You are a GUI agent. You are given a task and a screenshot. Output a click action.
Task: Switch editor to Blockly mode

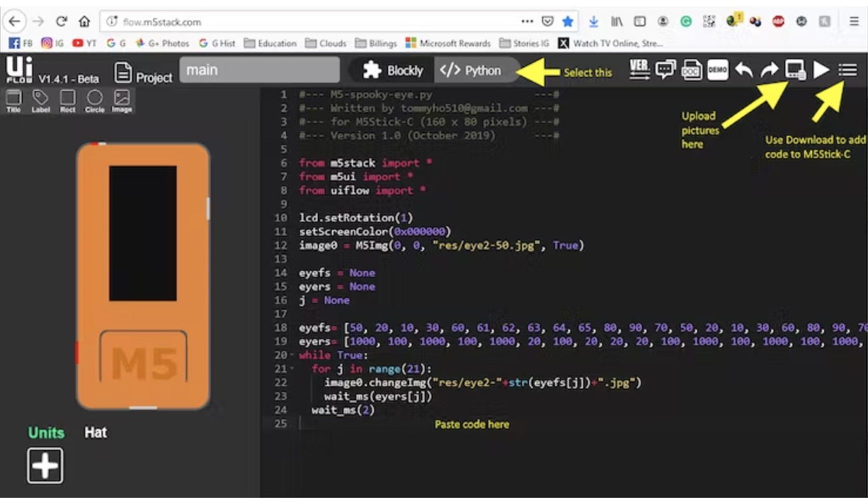coord(393,70)
